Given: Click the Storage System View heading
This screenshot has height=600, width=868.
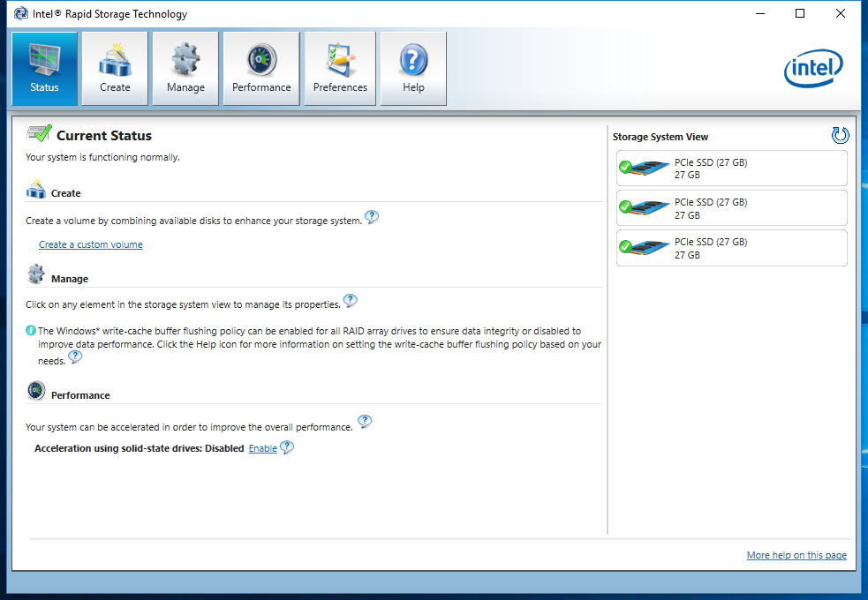Looking at the screenshot, I should [660, 137].
